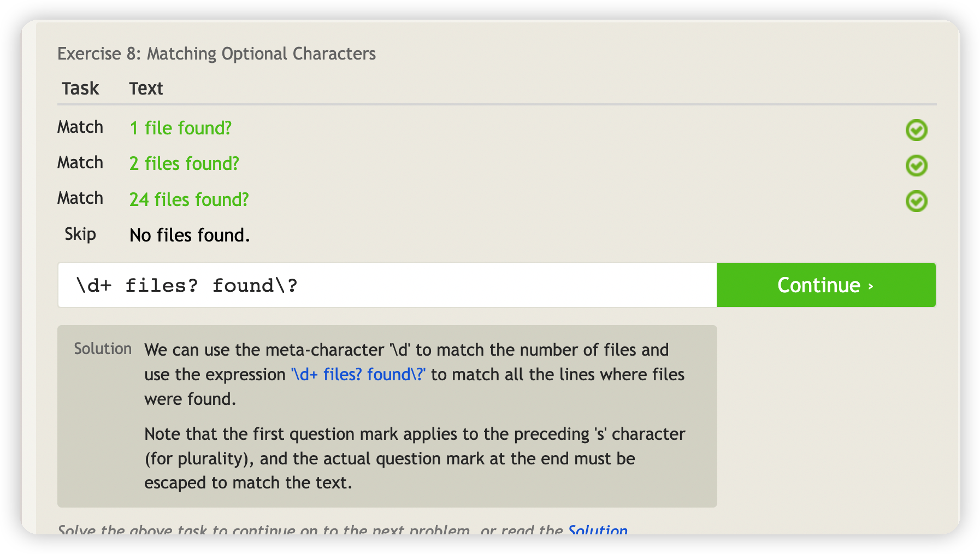Screen dimensions: 980x554
Task: Click the "Exercise 8: Matching Optional Characters" title
Action: 216,54
